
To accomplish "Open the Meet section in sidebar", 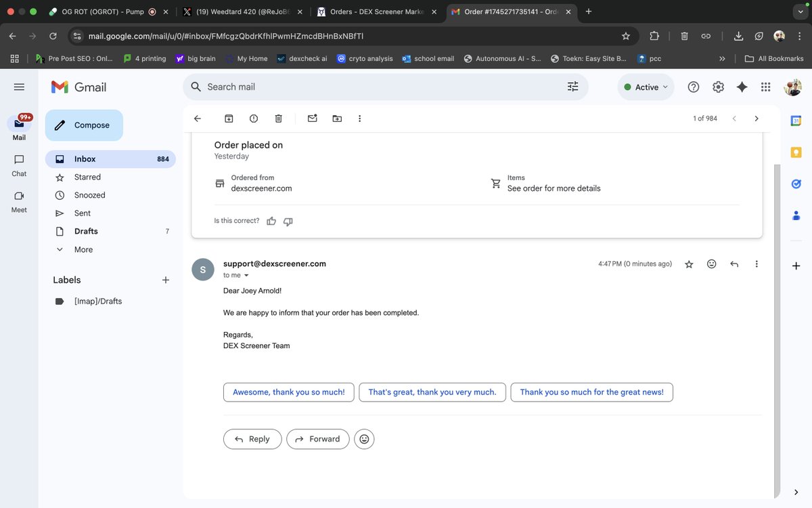I will [19, 201].
